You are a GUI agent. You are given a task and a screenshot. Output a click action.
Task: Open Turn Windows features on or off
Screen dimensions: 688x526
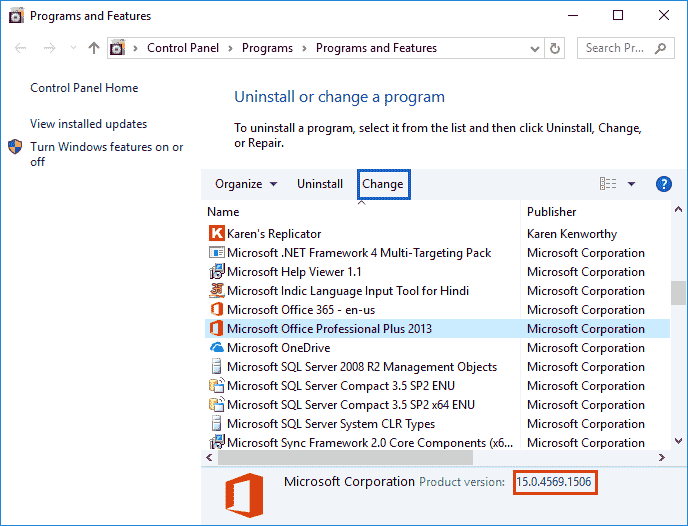click(107, 154)
